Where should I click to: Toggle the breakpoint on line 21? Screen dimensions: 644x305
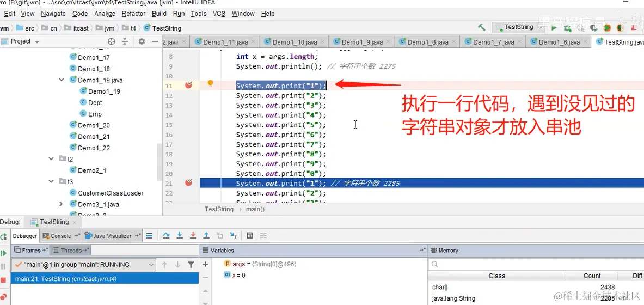click(188, 183)
